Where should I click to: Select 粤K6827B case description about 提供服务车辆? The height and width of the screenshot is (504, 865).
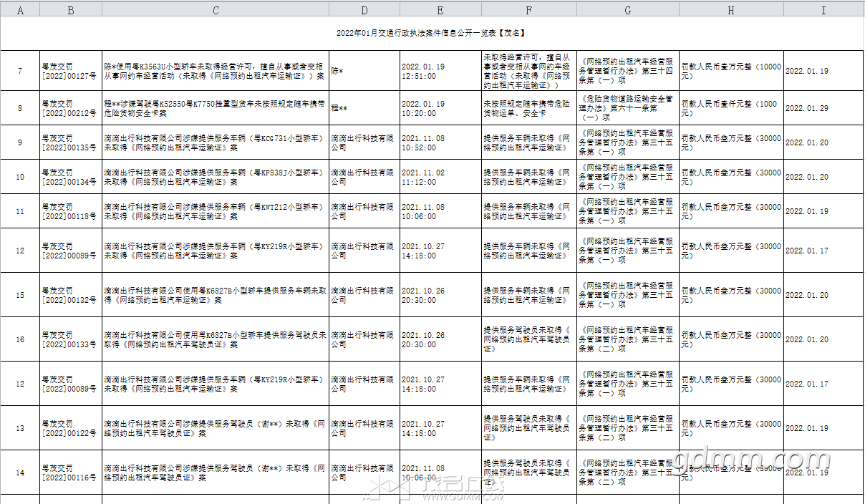[216, 295]
